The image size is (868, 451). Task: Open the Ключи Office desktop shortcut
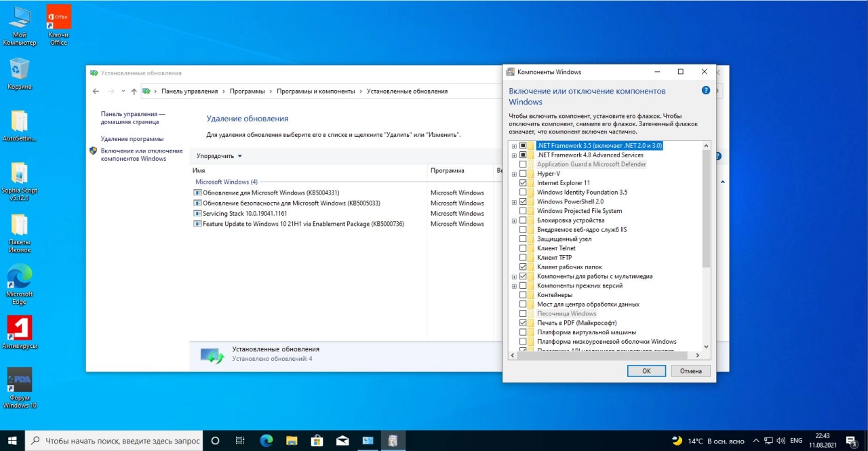(x=58, y=25)
